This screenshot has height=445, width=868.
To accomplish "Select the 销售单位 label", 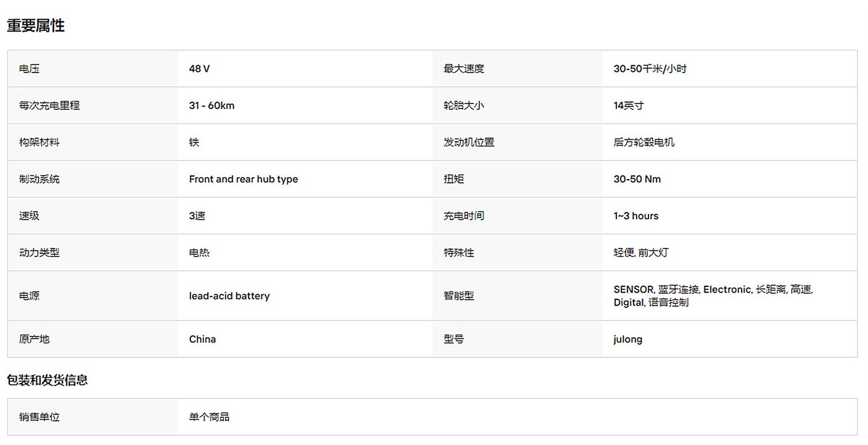I will pos(40,417).
